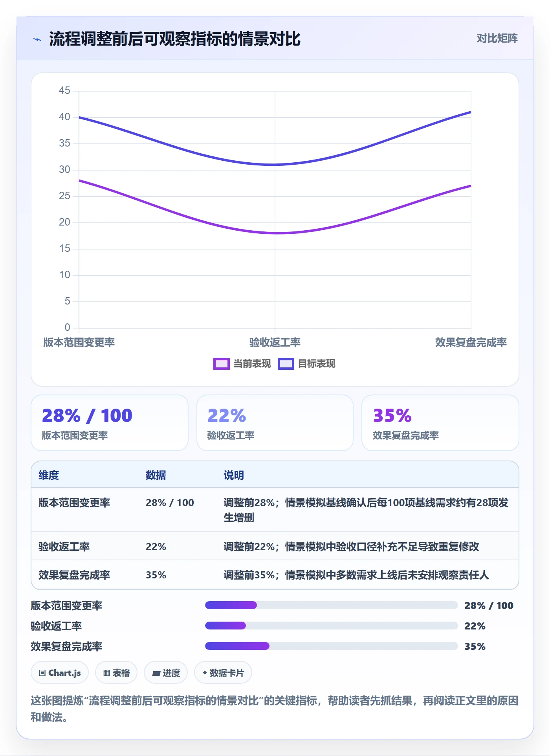Click the 版本范围变更率 caption in the stat card
The image size is (550, 756).
[75, 435]
